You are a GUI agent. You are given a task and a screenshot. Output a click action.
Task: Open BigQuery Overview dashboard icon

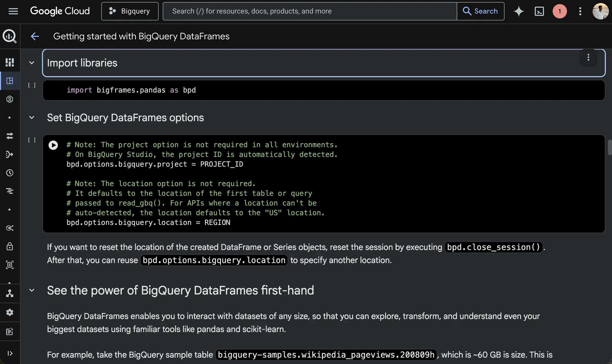10,62
